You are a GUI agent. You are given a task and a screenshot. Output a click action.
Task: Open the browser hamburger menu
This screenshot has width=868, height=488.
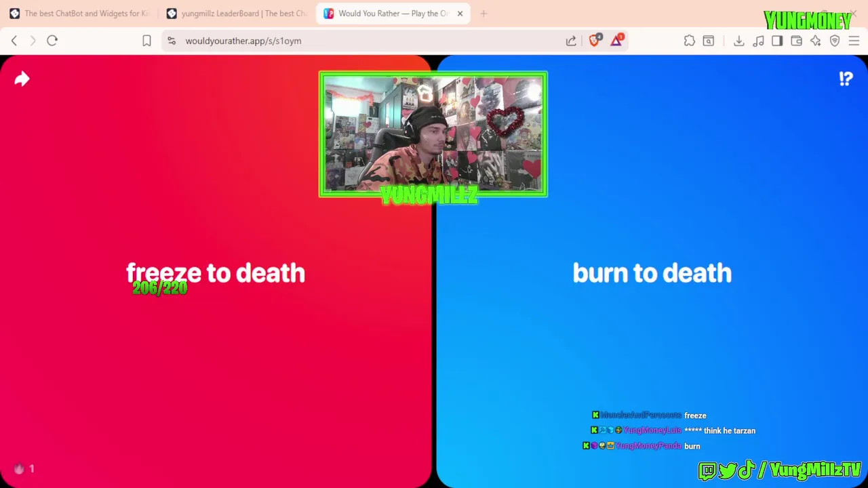pos(854,41)
